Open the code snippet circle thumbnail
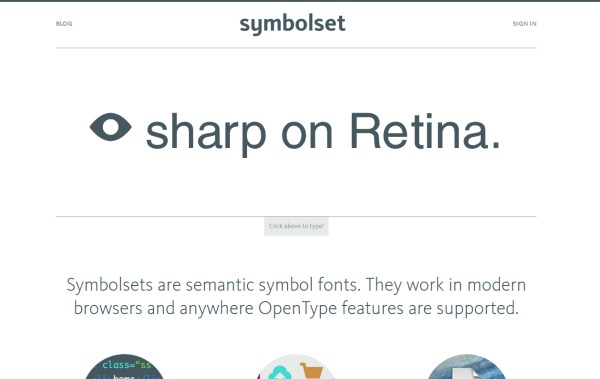 tap(124, 367)
